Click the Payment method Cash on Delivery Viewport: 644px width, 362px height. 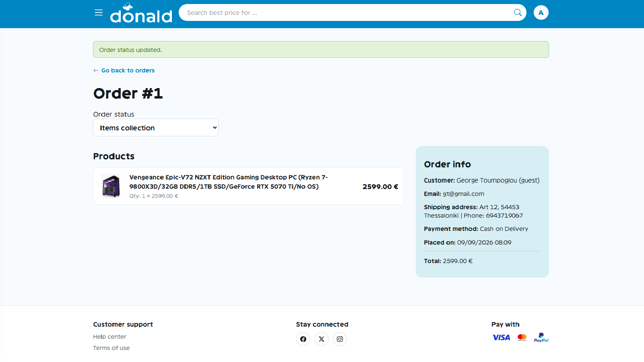point(476,229)
